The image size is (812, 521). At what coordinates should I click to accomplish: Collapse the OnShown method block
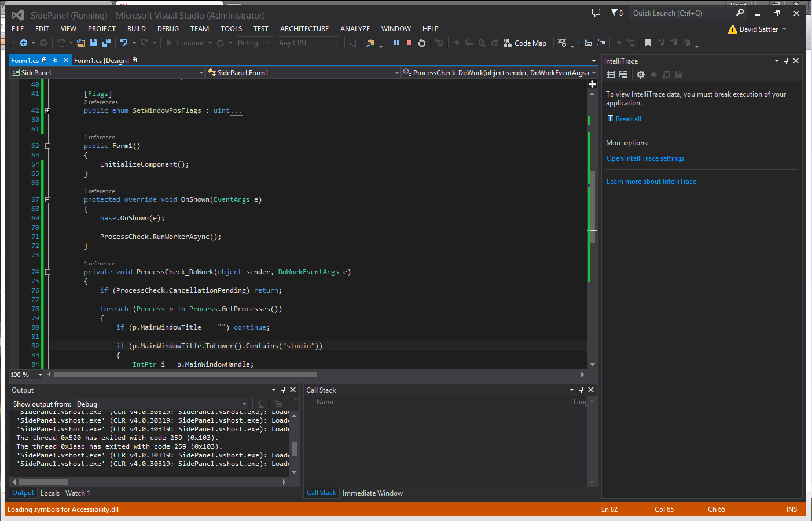pyautogui.click(x=48, y=199)
